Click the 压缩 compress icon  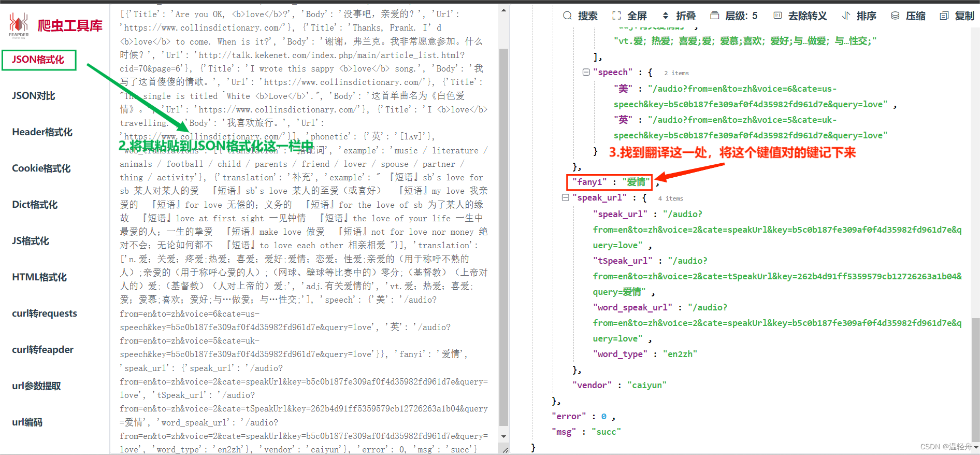coord(895,16)
